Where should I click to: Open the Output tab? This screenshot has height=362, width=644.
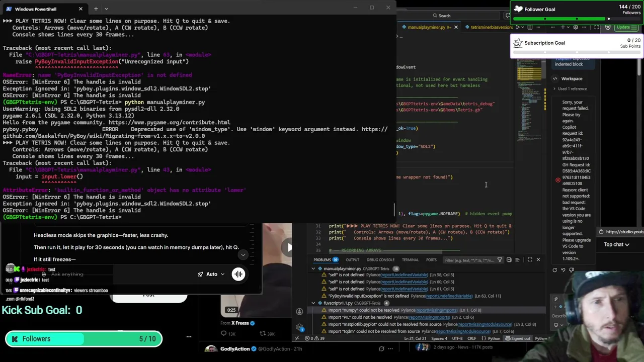(352, 260)
